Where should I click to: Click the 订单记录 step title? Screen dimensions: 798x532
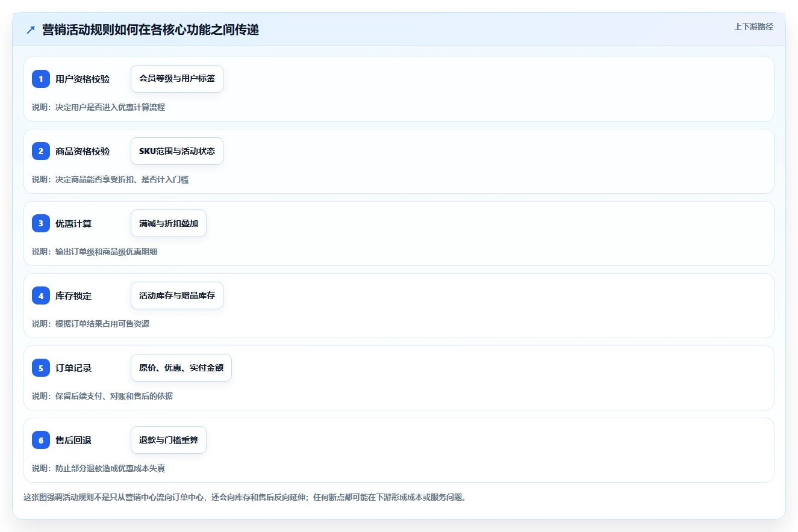(73, 368)
